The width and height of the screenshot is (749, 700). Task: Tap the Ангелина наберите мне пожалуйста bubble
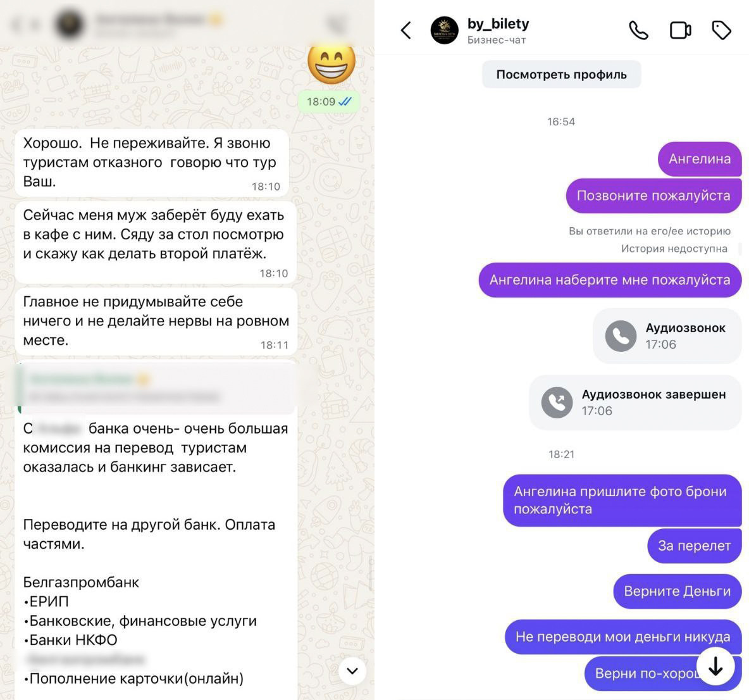(x=610, y=280)
